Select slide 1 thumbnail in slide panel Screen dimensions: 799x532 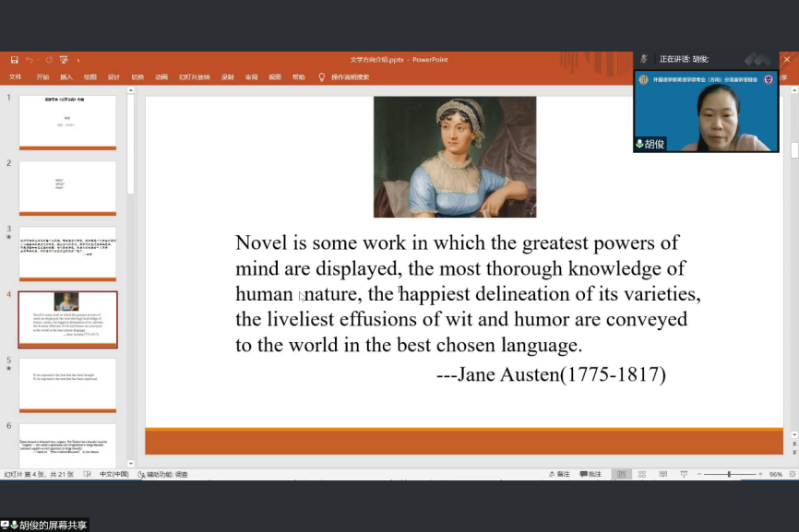point(67,122)
